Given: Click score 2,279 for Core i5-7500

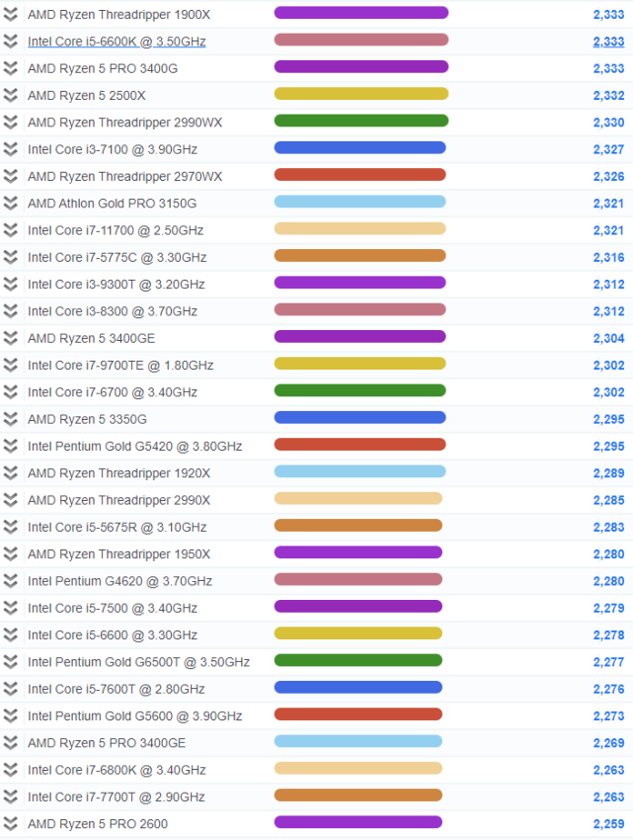Looking at the screenshot, I should [x=608, y=608].
